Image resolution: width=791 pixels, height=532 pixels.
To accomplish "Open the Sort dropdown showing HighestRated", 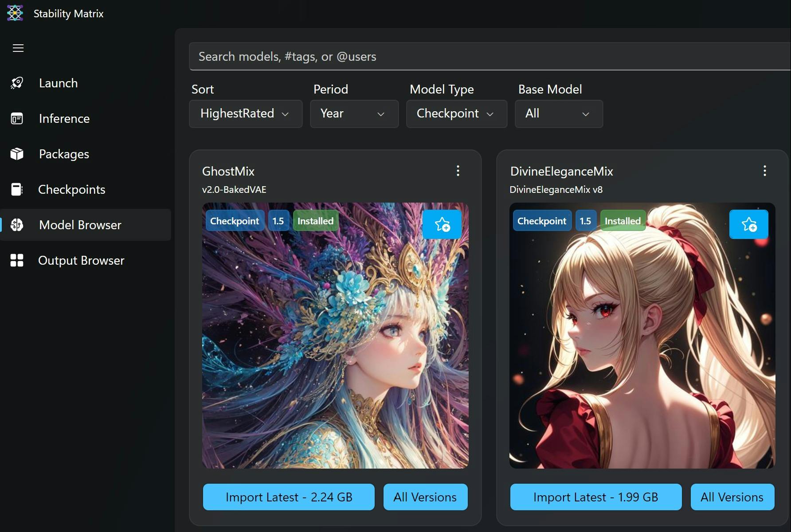I will pyautogui.click(x=246, y=114).
